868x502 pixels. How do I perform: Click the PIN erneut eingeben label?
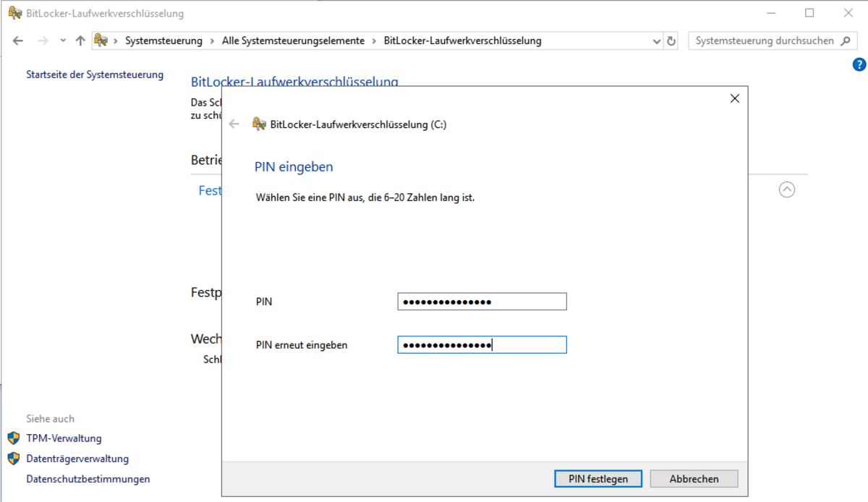tap(302, 345)
